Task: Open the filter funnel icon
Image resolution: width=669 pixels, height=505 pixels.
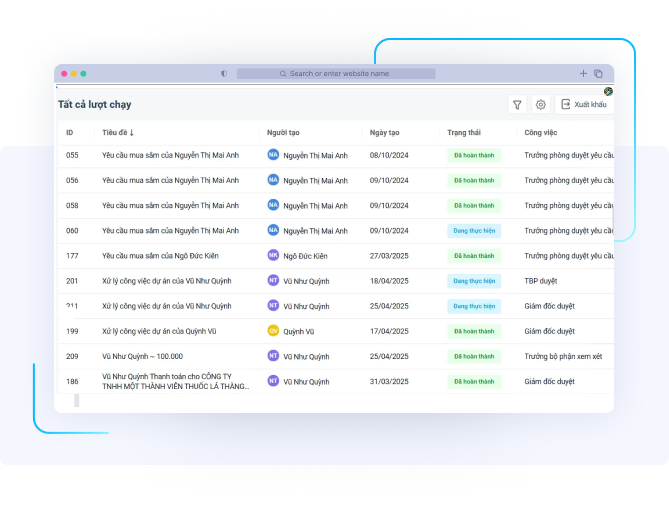Action: tap(517, 104)
